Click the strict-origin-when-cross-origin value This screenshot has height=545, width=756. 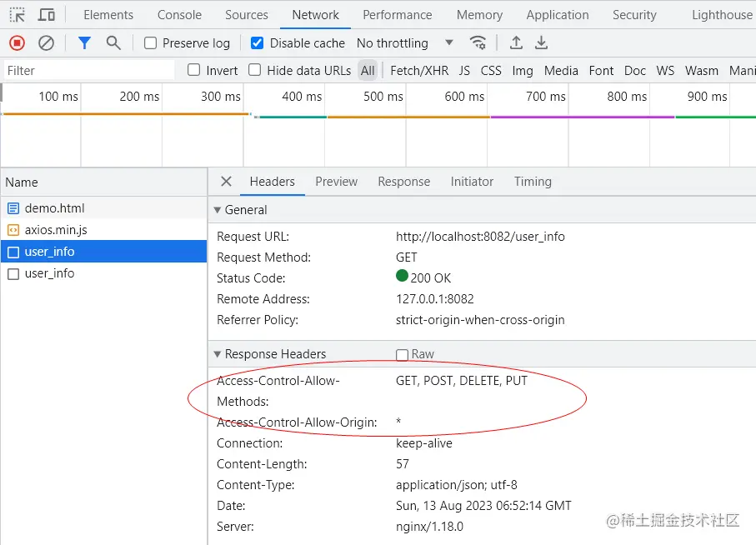480,321
